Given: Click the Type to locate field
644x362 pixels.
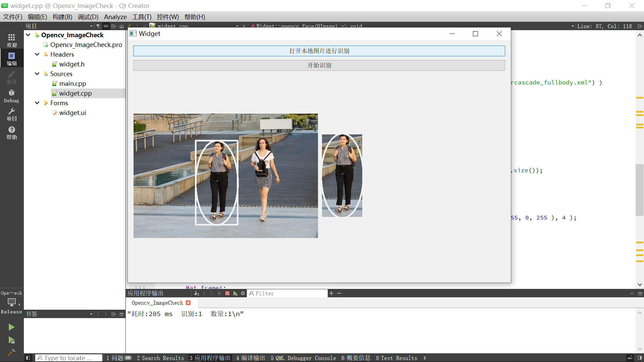Looking at the screenshot, I should [x=69, y=358].
